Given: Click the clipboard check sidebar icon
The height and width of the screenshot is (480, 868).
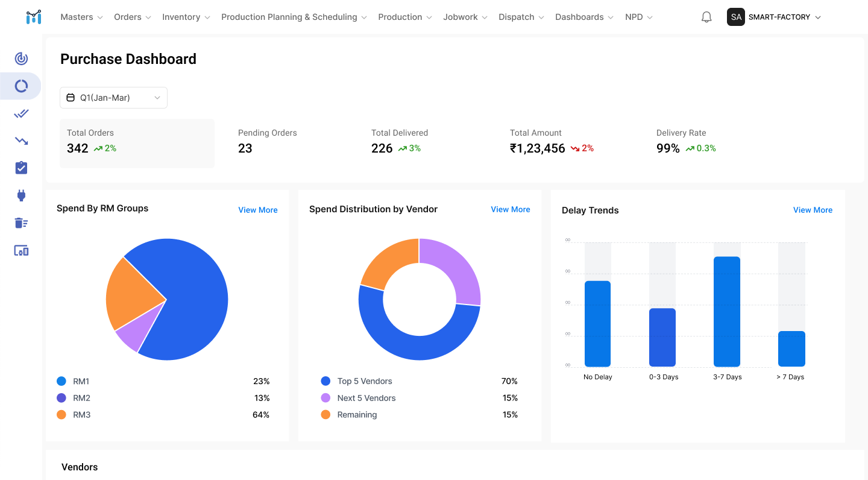Looking at the screenshot, I should (x=21, y=168).
